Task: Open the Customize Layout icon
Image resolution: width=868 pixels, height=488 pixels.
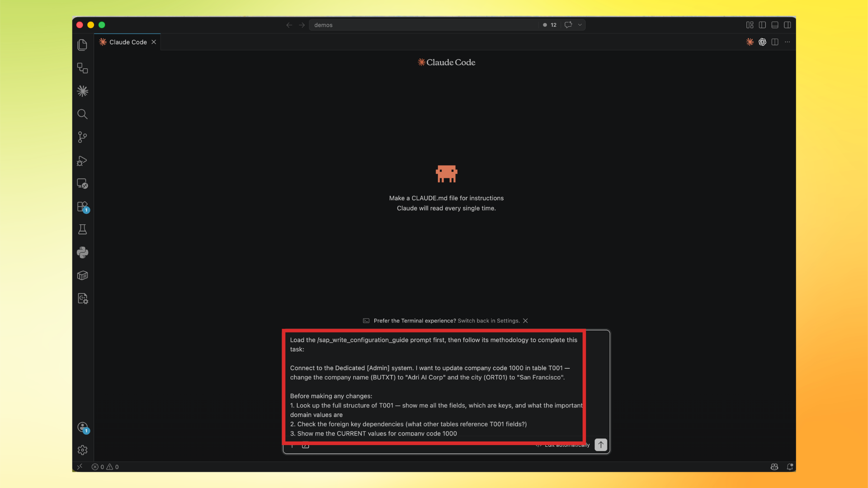Action: pos(750,25)
